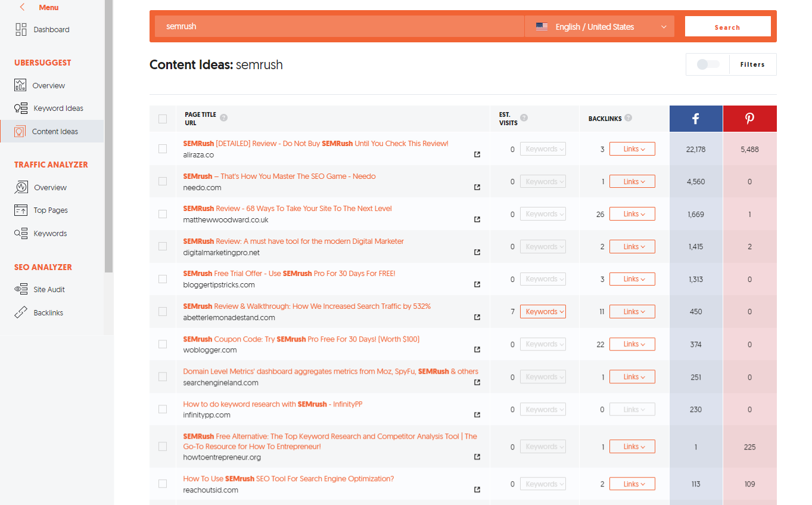Viewport: 812px width, 505px height.
Task: Click the Pinterest column header icon
Action: (749, 119)
